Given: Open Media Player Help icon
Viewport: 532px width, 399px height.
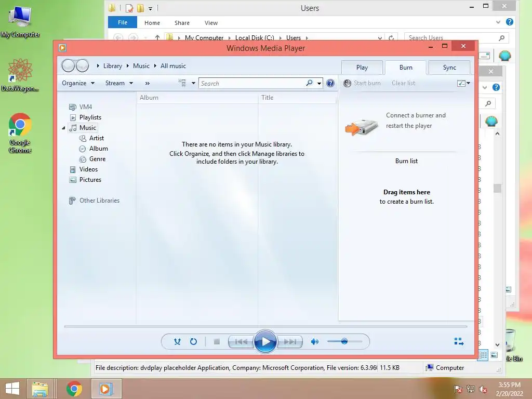Looking at the screenshot, I should pos(330,83).
